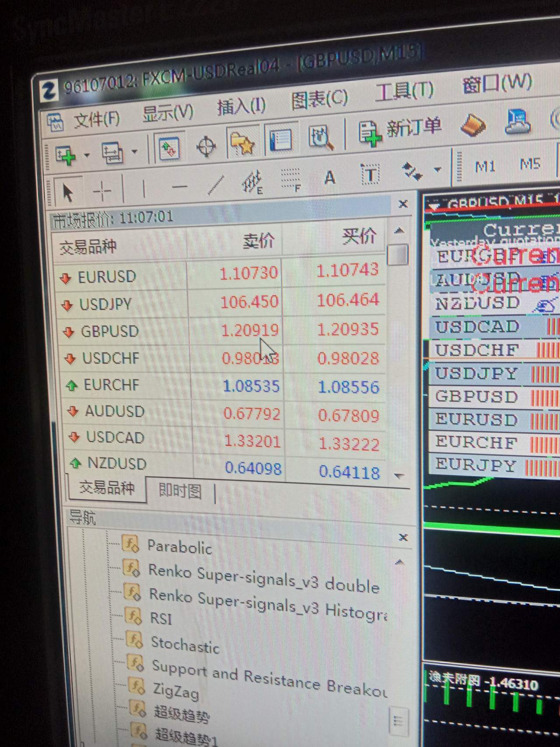Click the 新订单 new order button
The height and width of the screenshot is (747, 560).
click(x=399, y=130)
